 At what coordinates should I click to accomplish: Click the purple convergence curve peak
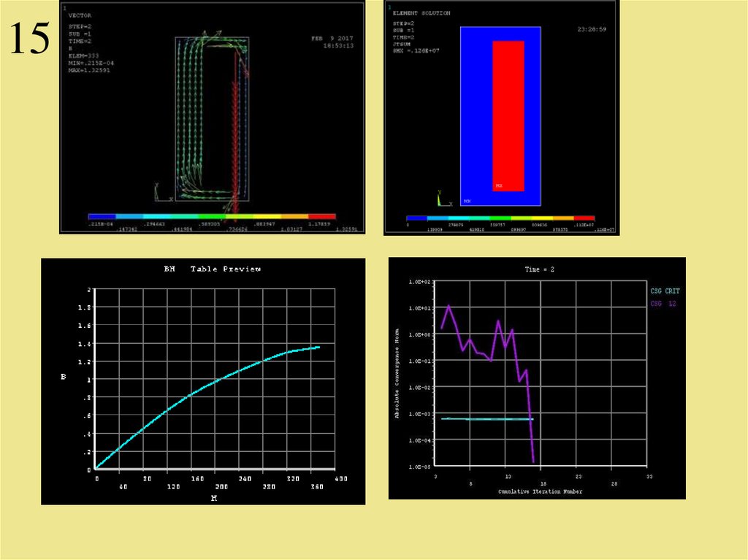449,306
